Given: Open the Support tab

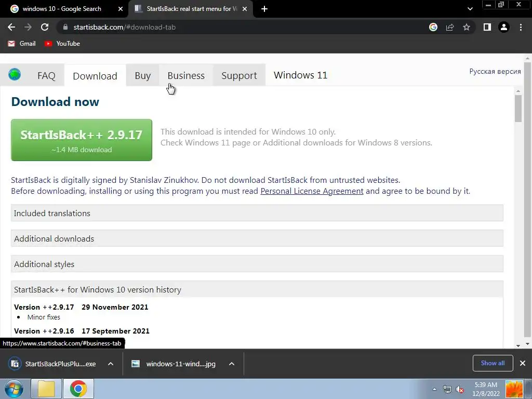Looking at the screenshot, I should pos(239,75).
